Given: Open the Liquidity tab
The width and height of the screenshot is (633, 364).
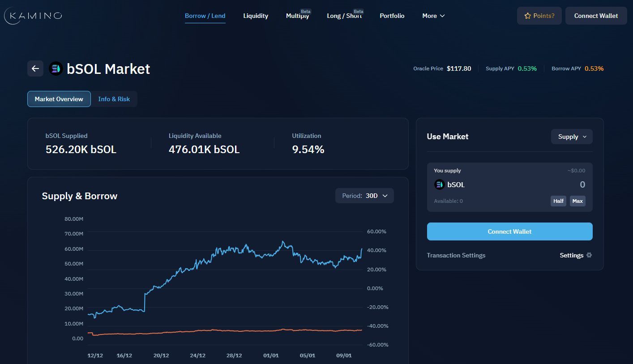Looking at the screenshot, I should pos(256,16).
